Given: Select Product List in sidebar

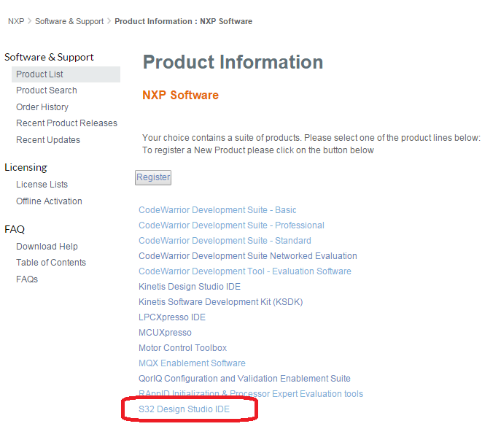Looking at the screenshot, I should [39, 74].
